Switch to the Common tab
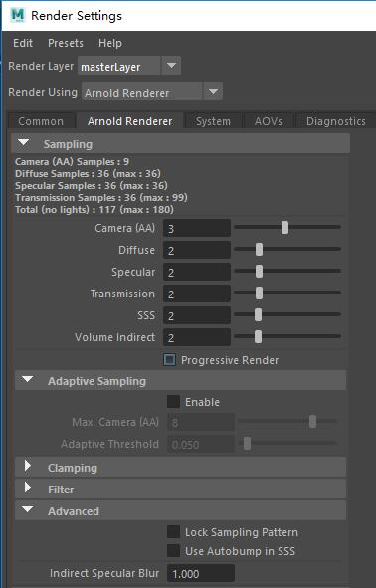Viewport: 376px width, 588px height. pos(41,121)
